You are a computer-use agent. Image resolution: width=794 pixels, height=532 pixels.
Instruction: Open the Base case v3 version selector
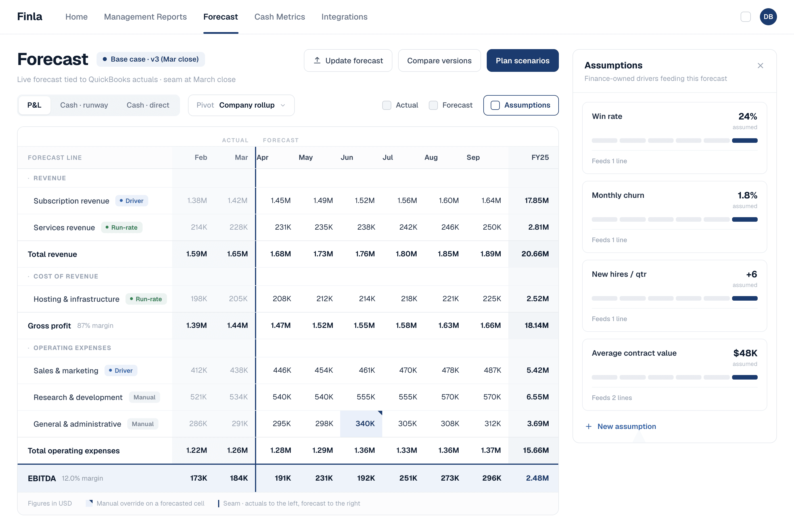pos(151,59)
